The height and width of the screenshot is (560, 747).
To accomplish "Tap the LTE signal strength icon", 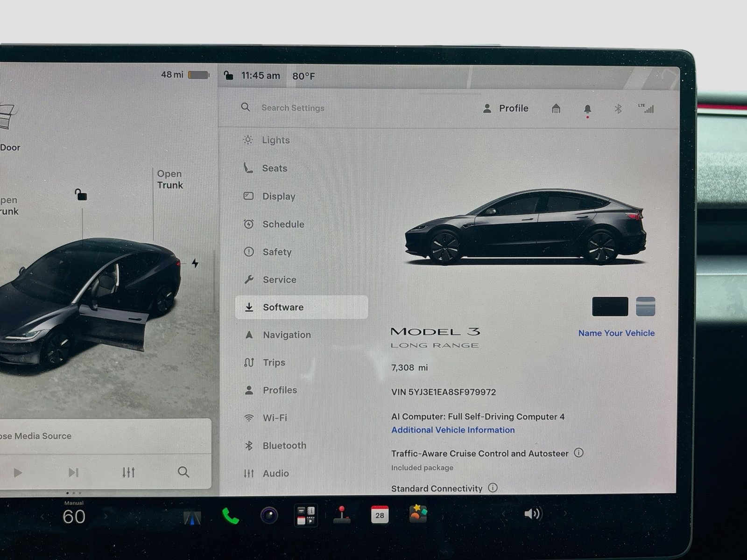I will click(x=646, y=108).
